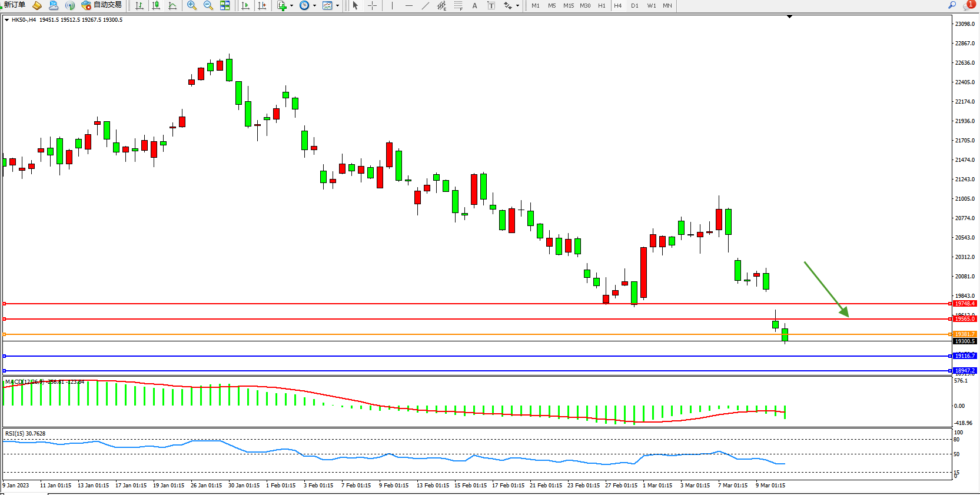The height and width of the screenshot is (495, 980).
Task: Open the periodicity clock dropdown arrow
Action: (314, 6)
